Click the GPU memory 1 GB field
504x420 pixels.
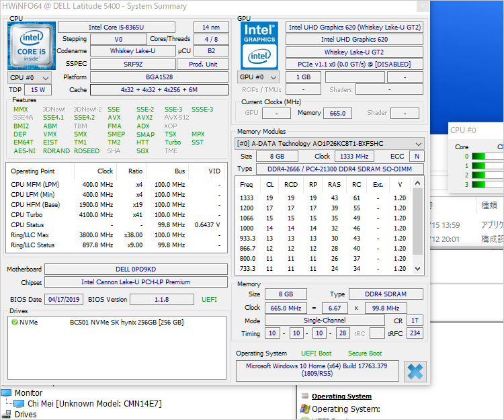pyautogui.click(x=304, y=77)
